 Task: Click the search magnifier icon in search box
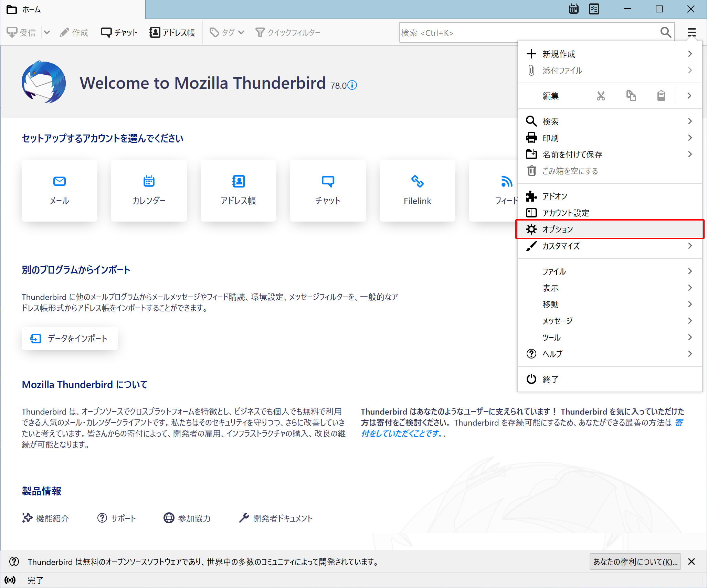coord(666,33)
